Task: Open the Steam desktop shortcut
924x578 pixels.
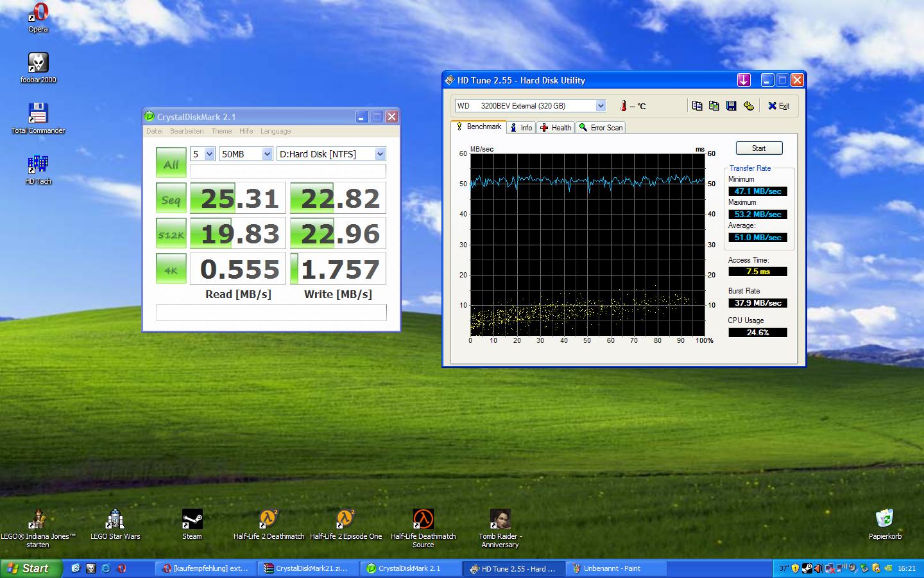Action: click(x=192, y=524)
